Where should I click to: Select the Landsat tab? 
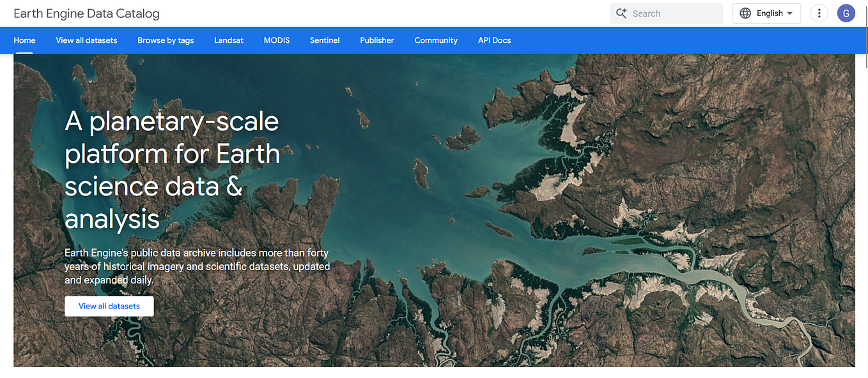point(229,40)
